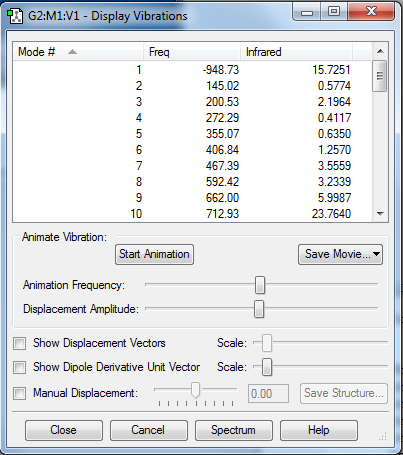Click the Help button

click(x=319, y=430)
